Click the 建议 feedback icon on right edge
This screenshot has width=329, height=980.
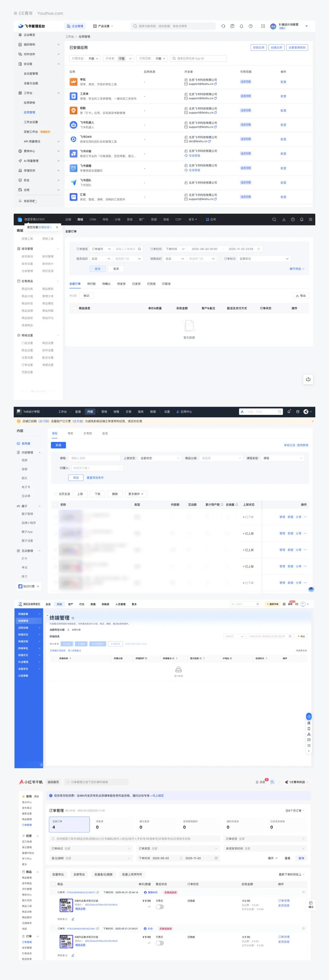point(311,904)
